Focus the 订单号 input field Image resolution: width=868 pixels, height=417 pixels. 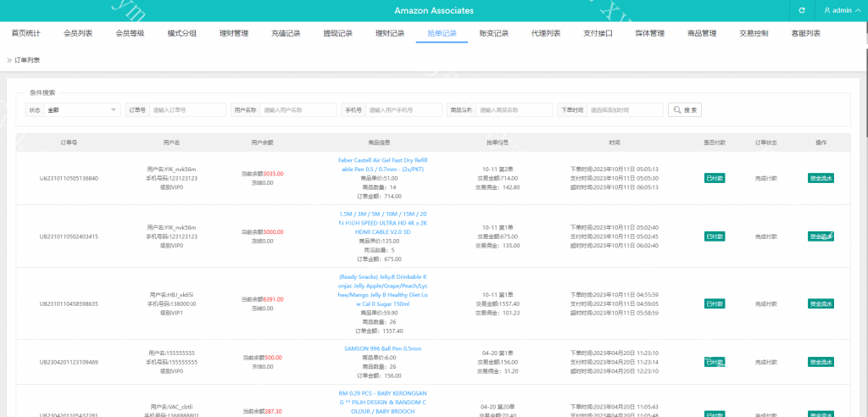187,109
